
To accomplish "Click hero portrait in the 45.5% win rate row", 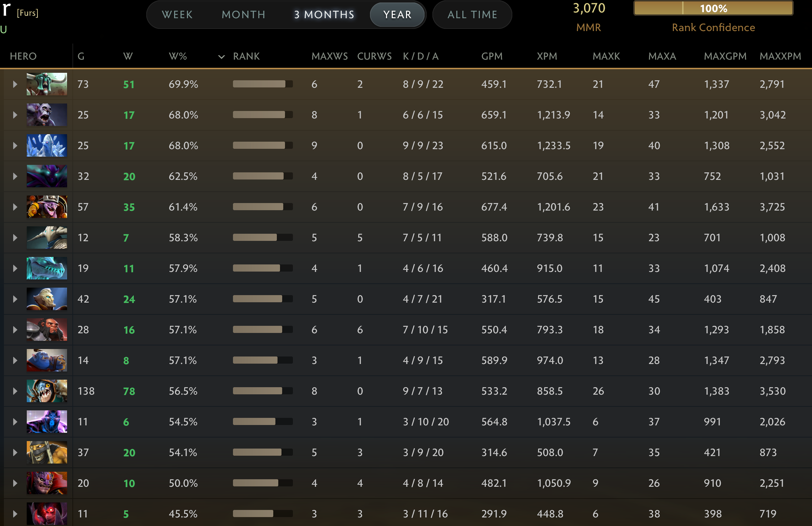I will point(47,514).
